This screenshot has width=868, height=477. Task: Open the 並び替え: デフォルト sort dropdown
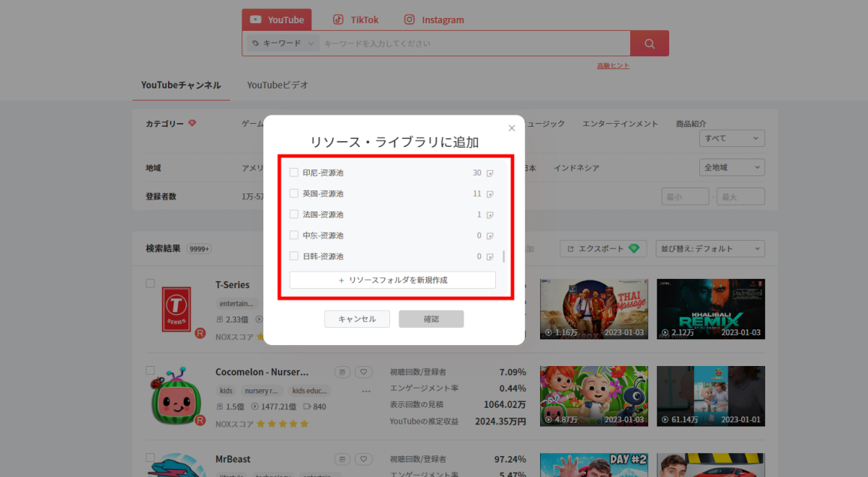pos(710,248)
